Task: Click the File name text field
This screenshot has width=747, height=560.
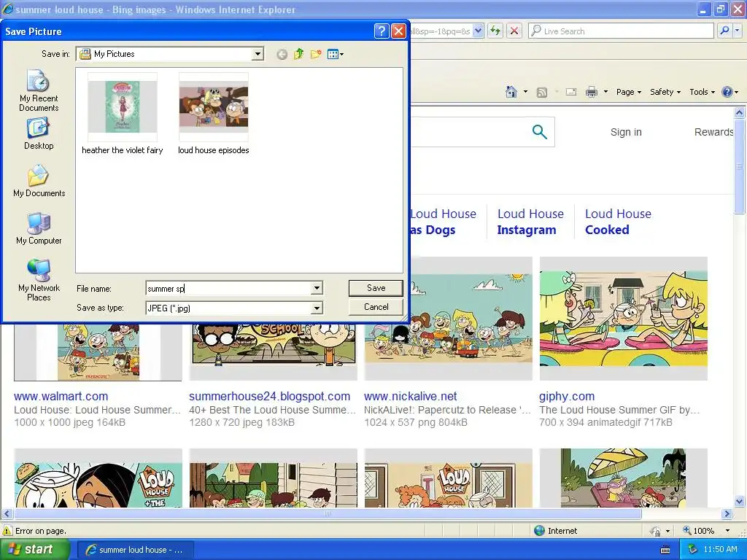Action: coord(228,288)
